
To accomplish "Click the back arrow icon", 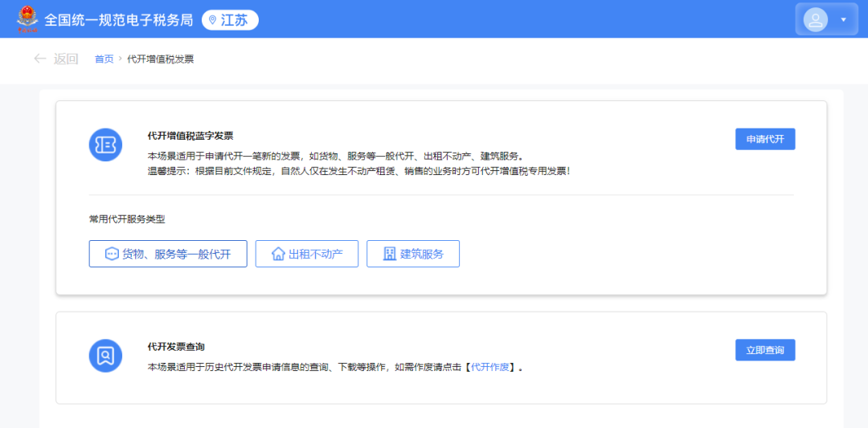I will [39, 59].
